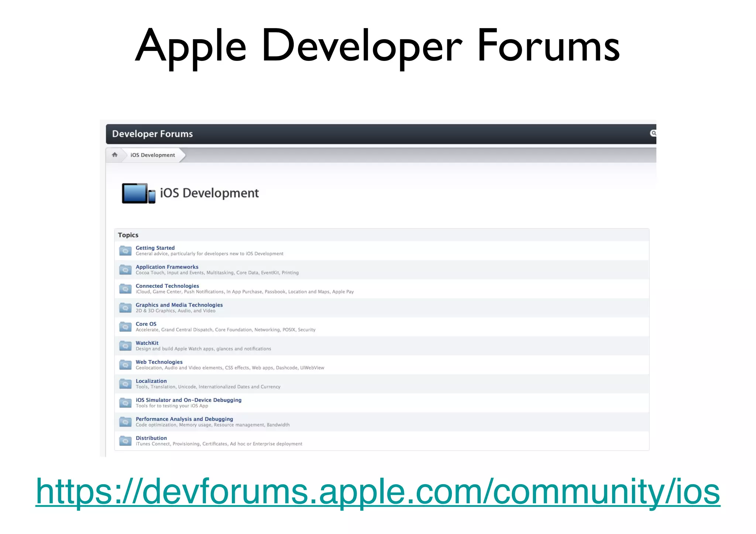Click 'Geolocation, Audio and Video elements' description
This screenshot has width=756, height=534.
click(230, 368)
